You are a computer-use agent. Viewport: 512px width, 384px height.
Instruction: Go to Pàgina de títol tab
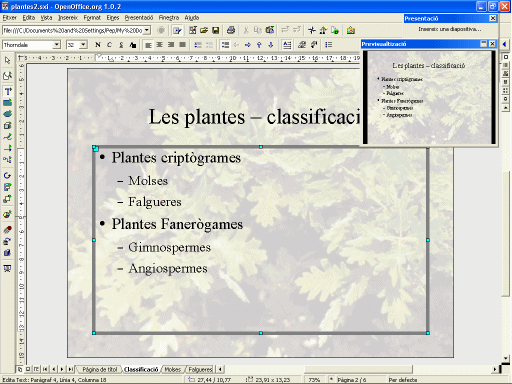(100, 369)
